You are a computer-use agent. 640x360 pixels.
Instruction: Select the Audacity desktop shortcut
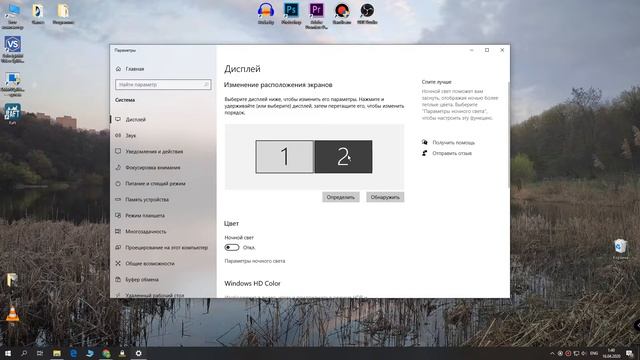coord(266,13)
